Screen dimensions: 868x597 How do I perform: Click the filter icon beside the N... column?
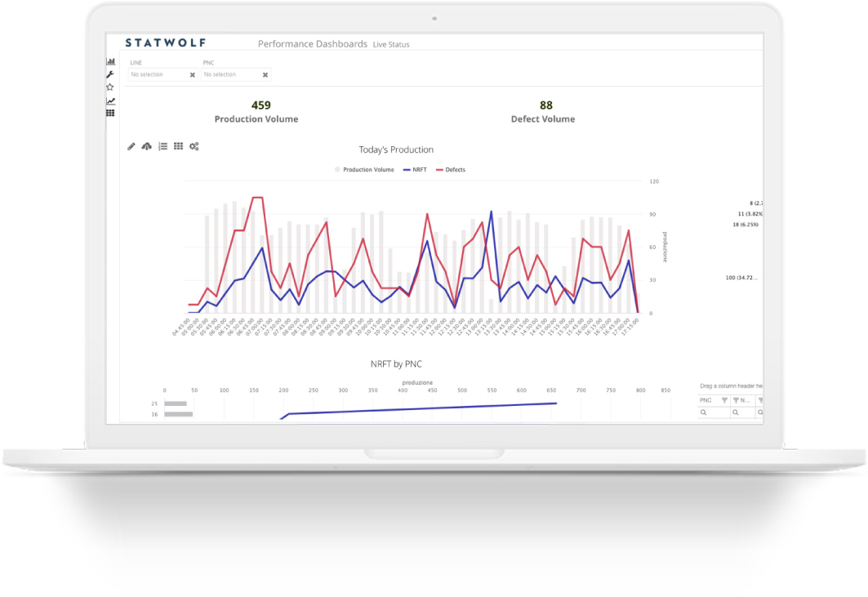point(736,400)
